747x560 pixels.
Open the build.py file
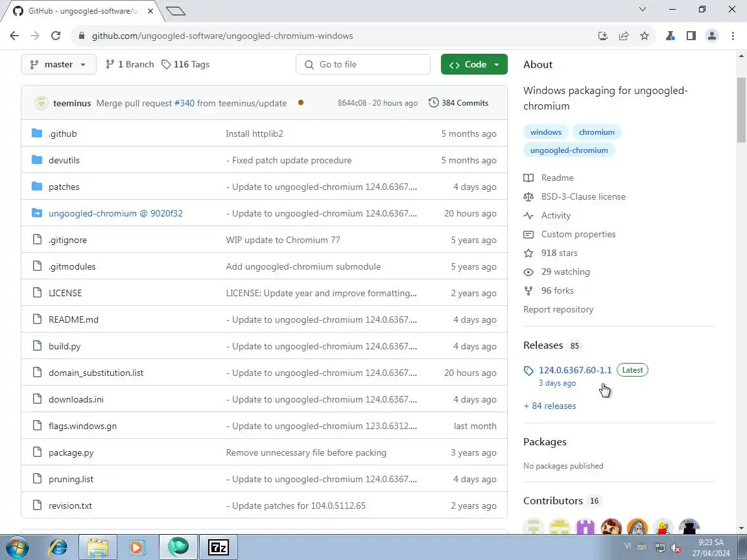tap(64, 347)
